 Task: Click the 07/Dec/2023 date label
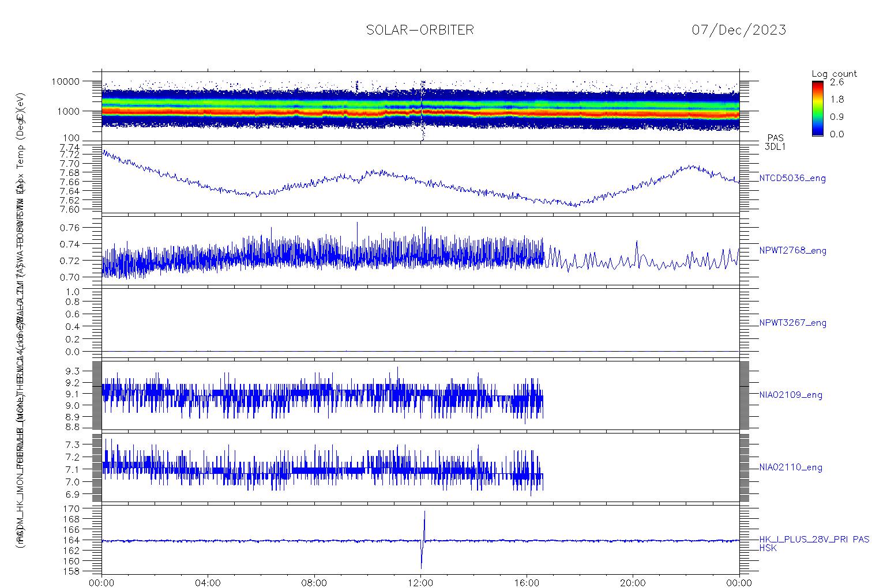(x=739, y=30)
